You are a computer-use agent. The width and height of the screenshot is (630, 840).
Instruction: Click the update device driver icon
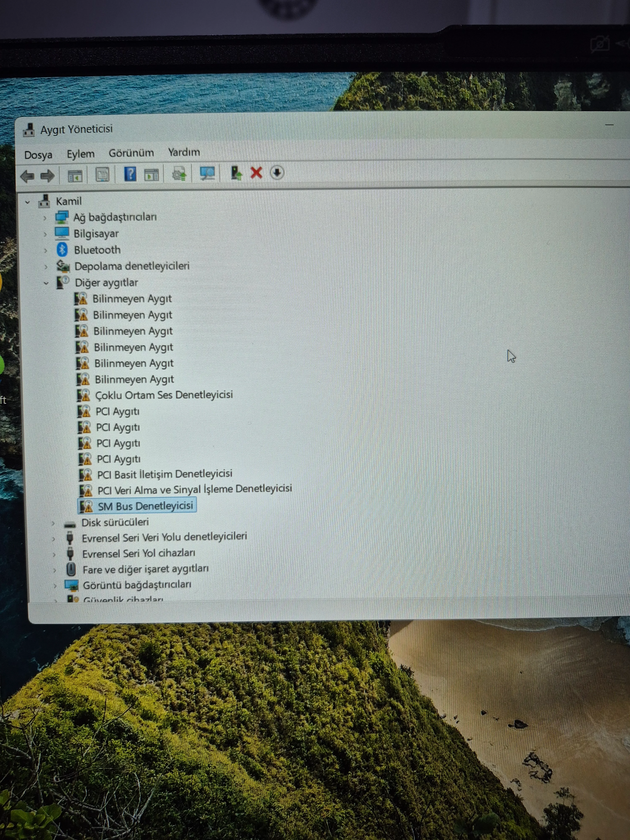click(236, 173)
